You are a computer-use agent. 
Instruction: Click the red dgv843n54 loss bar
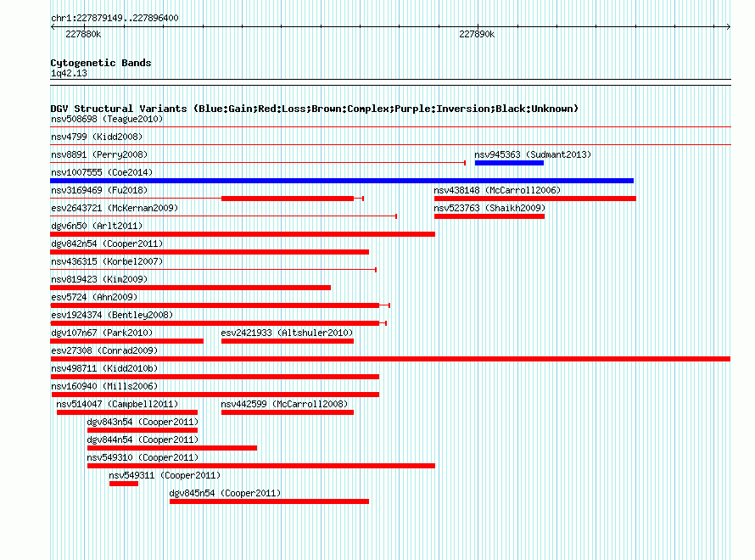143,430
